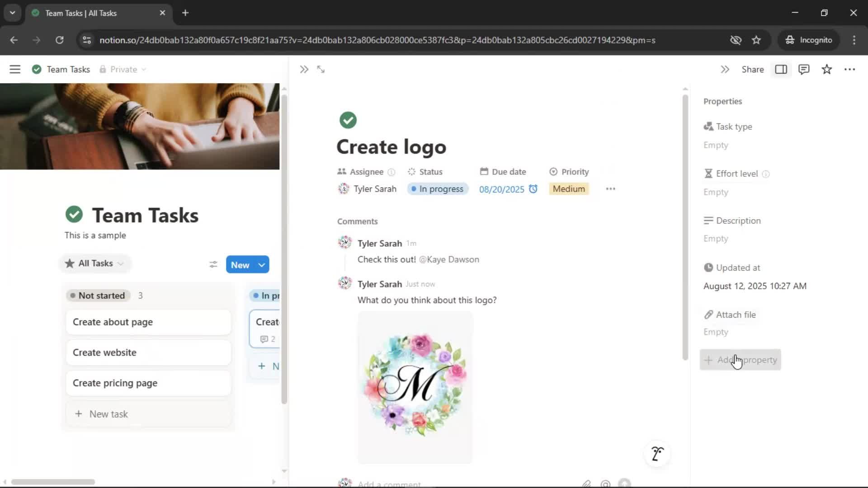Open the Create website card
The image size is (868, 488).
[x=148, y=352]
